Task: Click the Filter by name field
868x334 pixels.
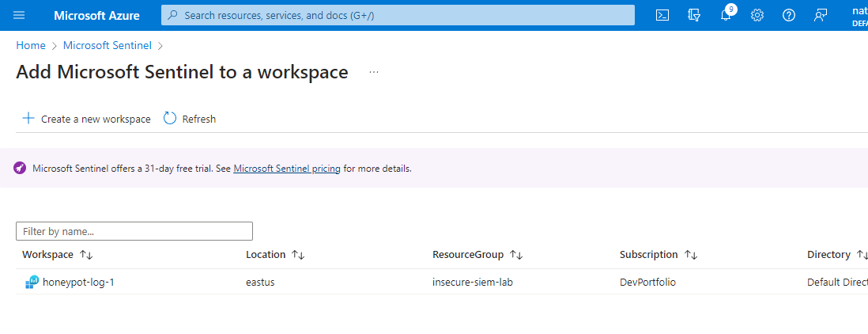Action: 134,231
